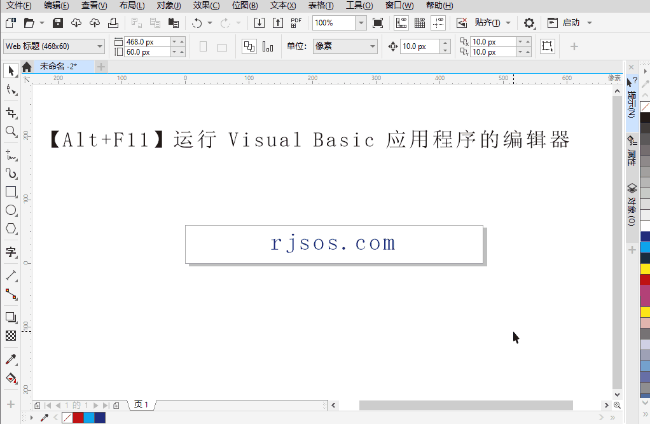Open 文件 menu
This screenshot has width=650, height=424.
pos(18,5)
